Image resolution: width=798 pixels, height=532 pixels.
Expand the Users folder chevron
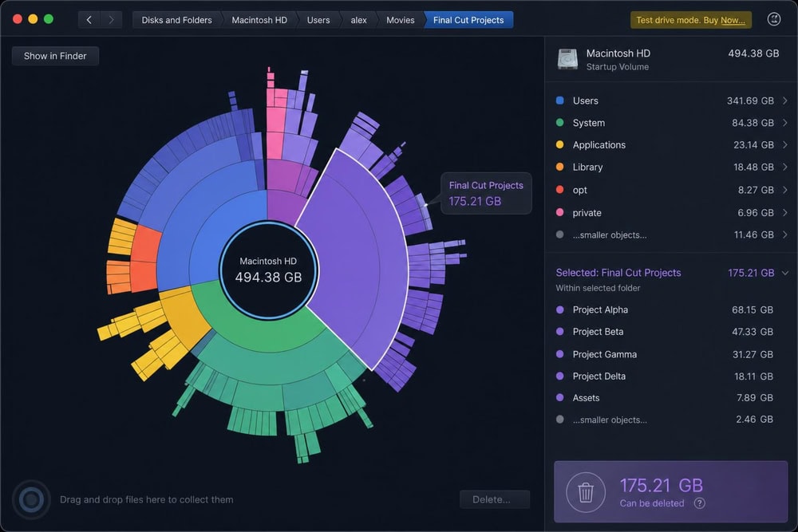click(785, 100)
